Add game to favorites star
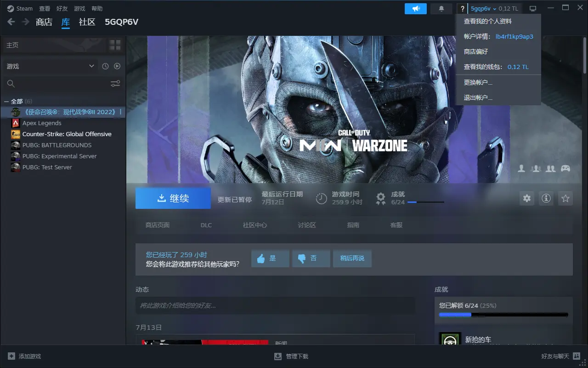Viewport: 588px width, 368px height. coord(565,198)
